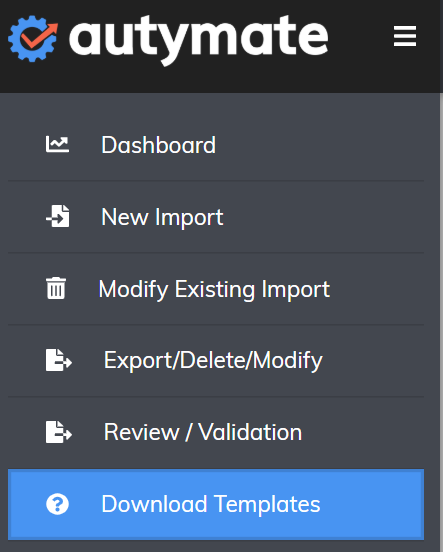Click the Review / Validation file icon
This screenshot has width=443, height=552.
59,432
